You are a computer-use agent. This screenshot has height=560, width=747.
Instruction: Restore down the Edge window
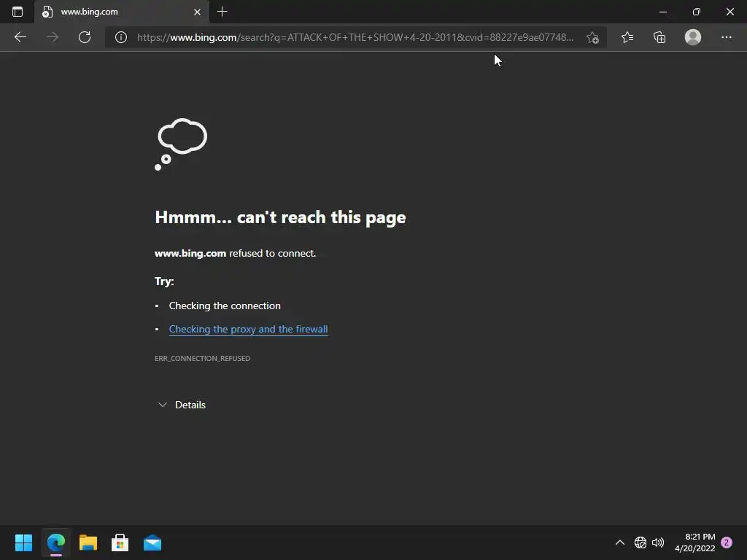697,12
